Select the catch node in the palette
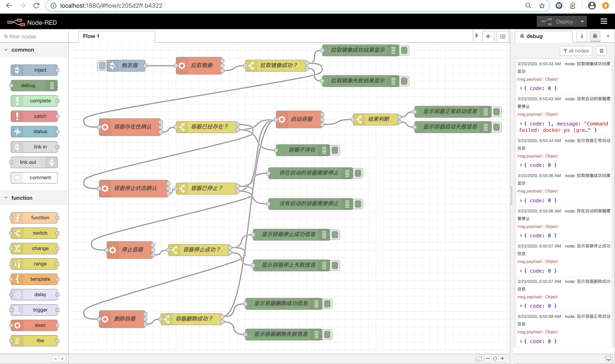The height and width of the screenshot is (364, 615). click(34, 116)
